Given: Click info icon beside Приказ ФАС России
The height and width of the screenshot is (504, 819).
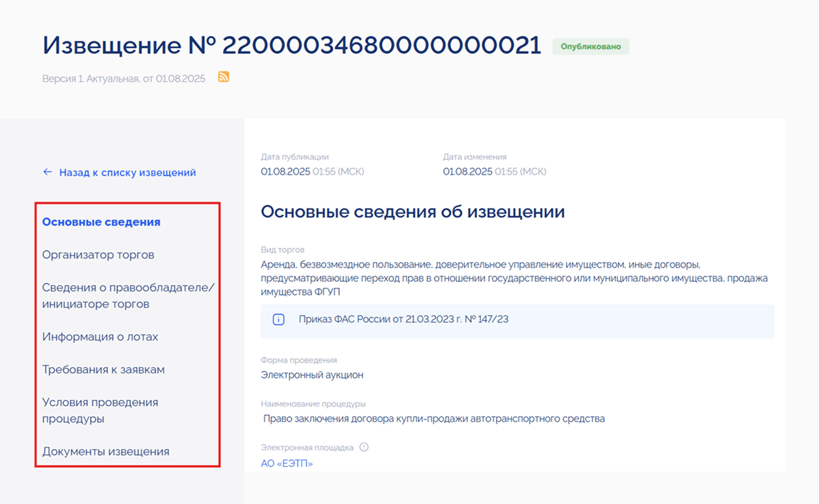Looking at the screenshot, I should [278, 320].
